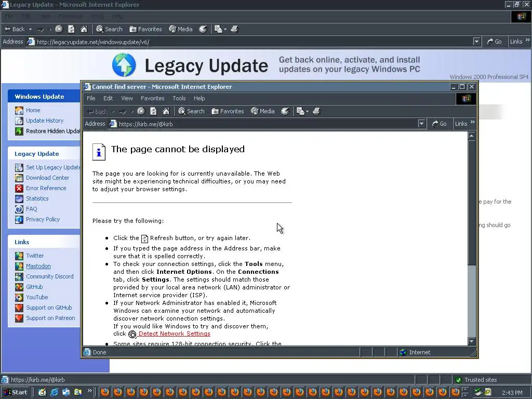Viewport: 532px width, 399px height.
Task: Open the Back history dropdown arrow in the Legacy Update window
Action: coord(30,29)
